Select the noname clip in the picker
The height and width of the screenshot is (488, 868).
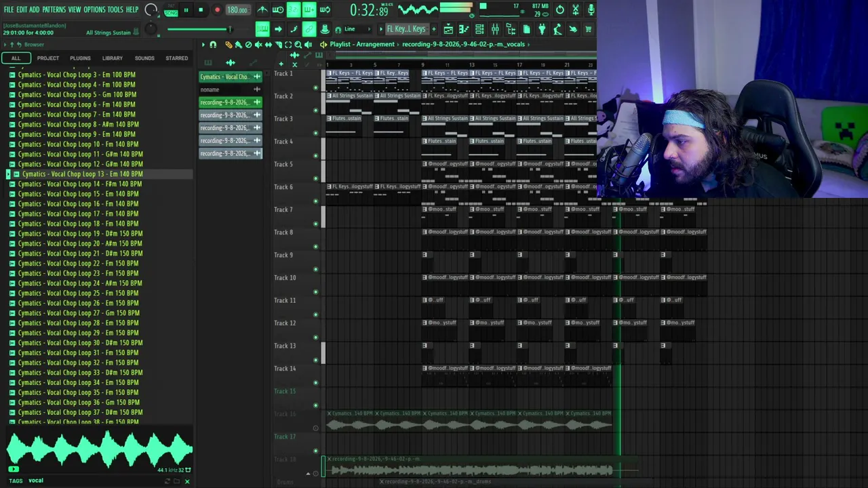pos(231,89)
